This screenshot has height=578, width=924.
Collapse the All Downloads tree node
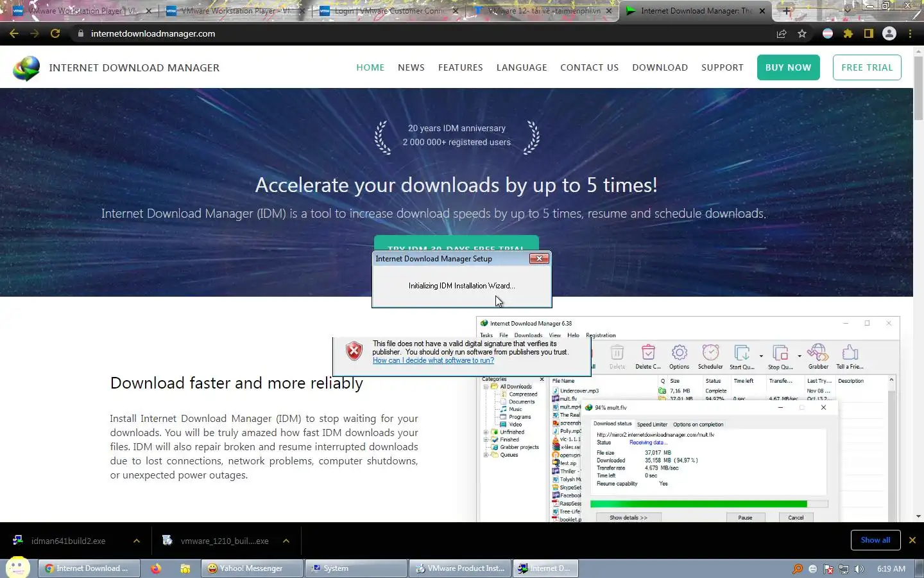pos(486,387)
